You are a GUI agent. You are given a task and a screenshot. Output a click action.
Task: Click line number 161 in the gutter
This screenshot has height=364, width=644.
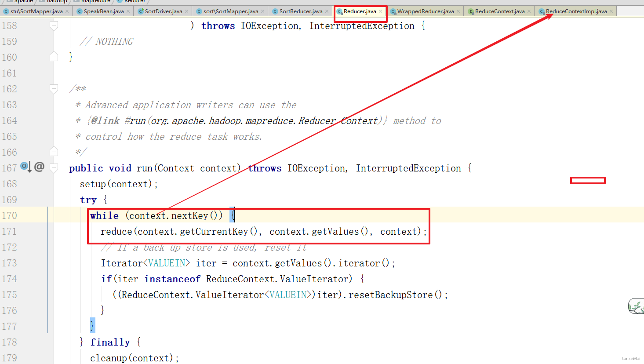(x=9, y=73)
